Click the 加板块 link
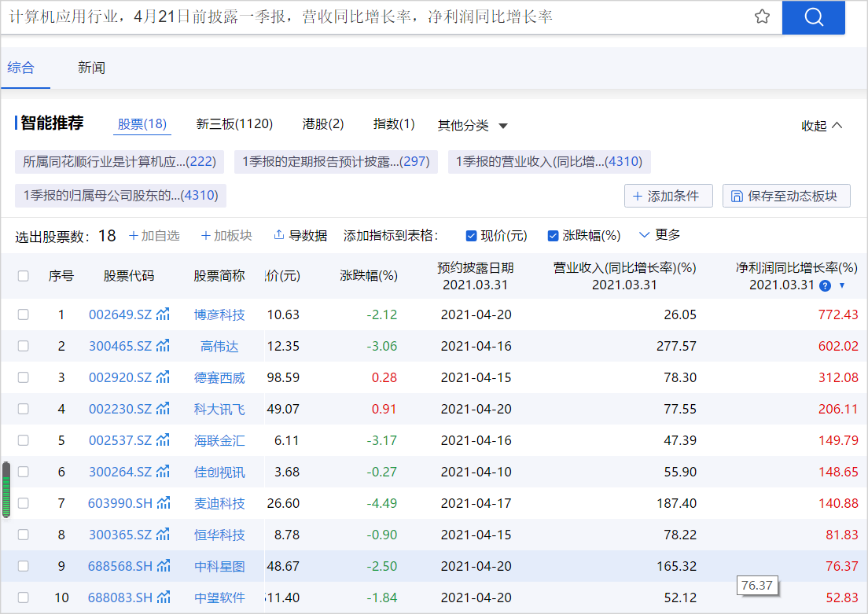The height and width of the screenshot is (614, 868). (x=227, y=236)
